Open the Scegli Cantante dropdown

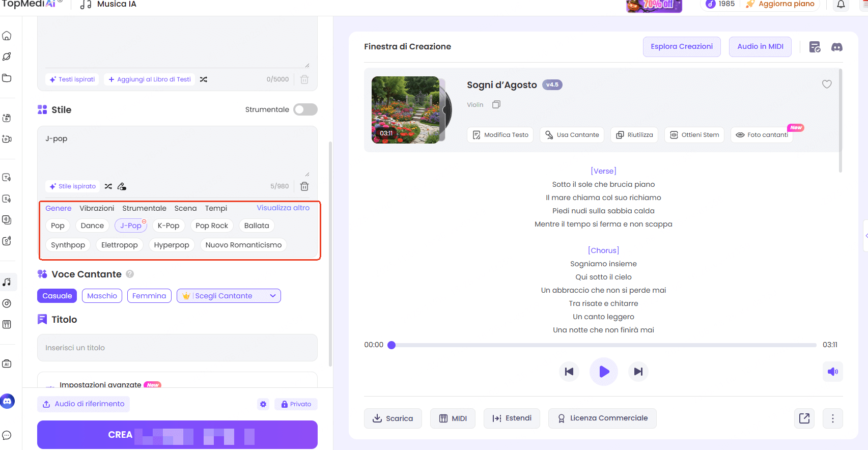(x=229, y=296)
